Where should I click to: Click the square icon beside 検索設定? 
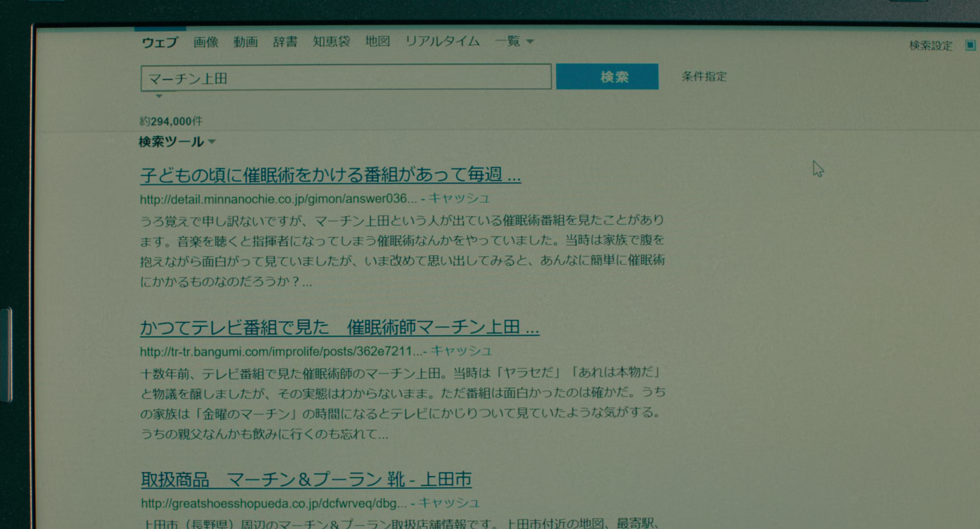point(970,45)
